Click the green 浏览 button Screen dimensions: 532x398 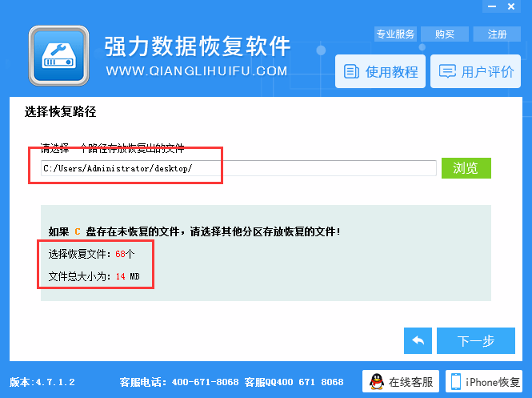coord(466,167)
